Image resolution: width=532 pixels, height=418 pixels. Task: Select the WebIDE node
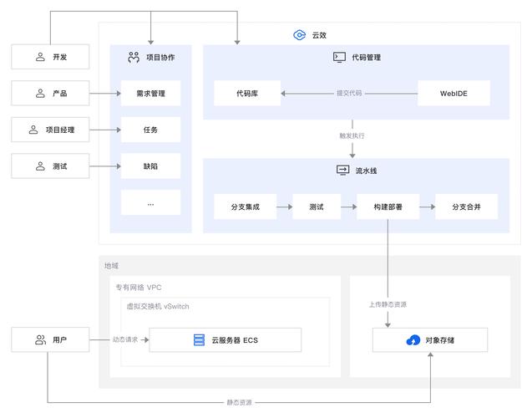(x=453, y=94)
